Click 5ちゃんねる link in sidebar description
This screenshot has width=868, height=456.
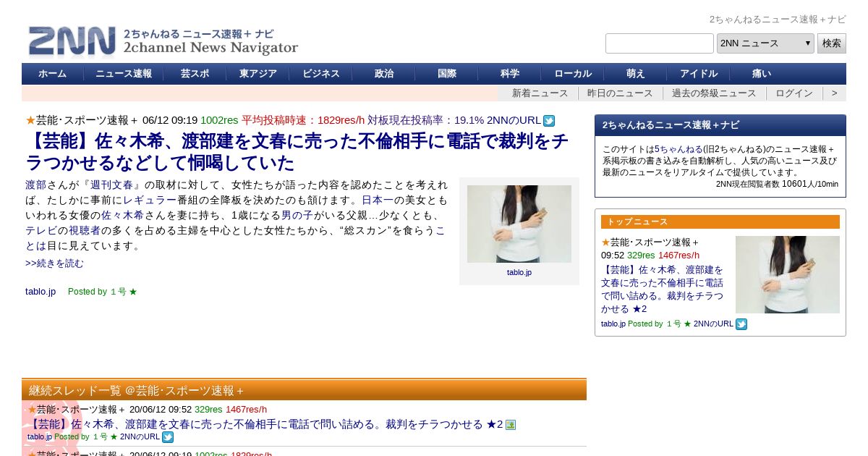coord(678,149)
